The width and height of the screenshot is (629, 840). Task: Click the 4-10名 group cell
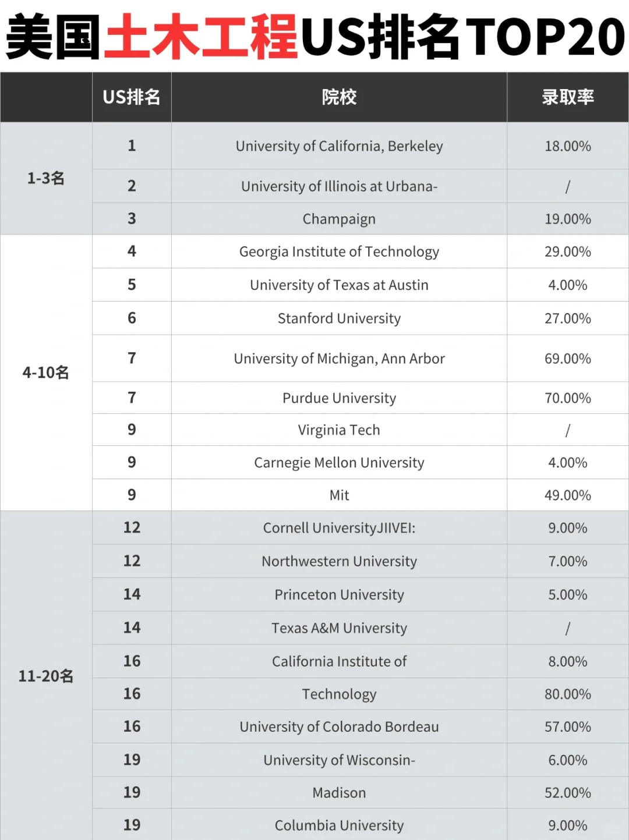click(46, 373)
